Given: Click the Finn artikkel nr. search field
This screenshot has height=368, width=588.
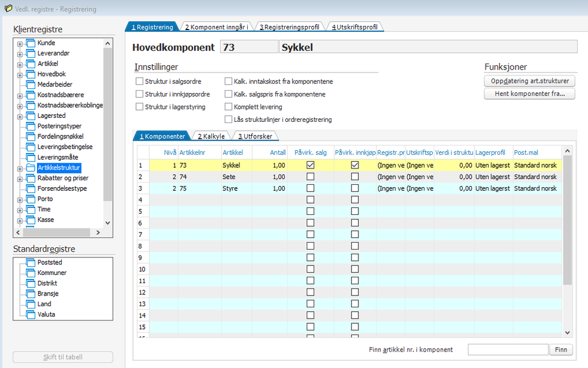Looking at the screenshot, I should click(508, 350).
